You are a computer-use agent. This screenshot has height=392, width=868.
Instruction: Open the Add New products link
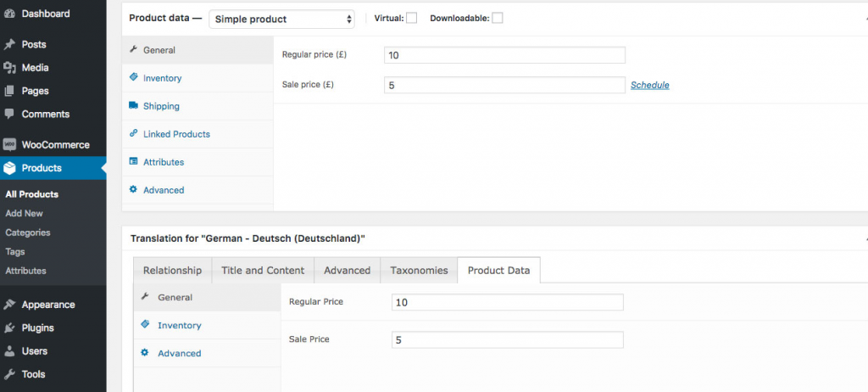pyautogui.click(x=24, y=214)
